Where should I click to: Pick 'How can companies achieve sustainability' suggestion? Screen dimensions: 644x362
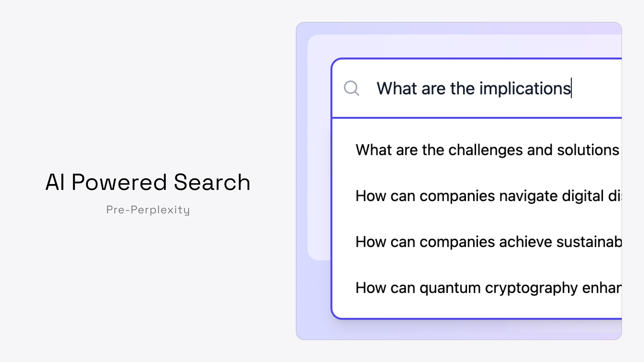pos(488,241)
